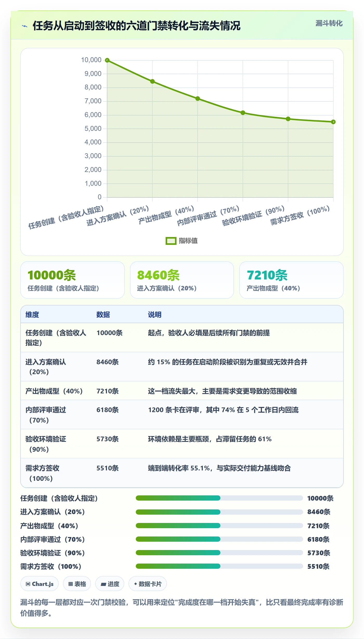Click the progress bar for 验收环境验证（90%）

coord(219,553)
